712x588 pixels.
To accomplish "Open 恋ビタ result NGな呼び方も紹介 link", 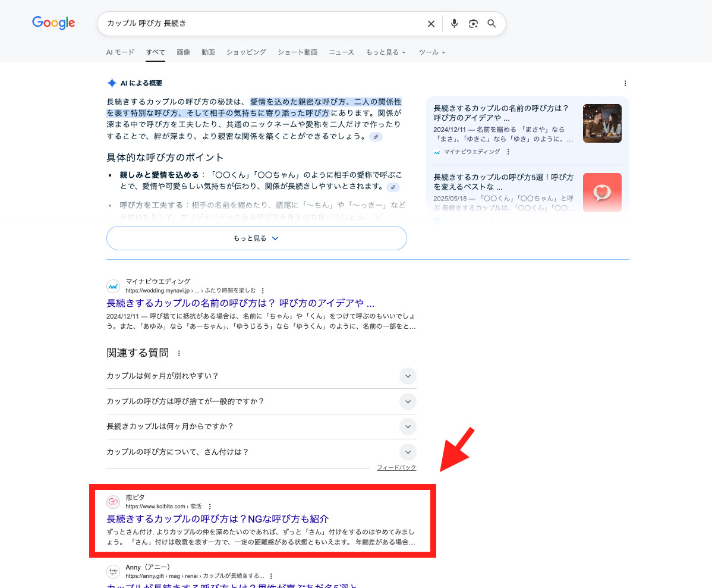I will point(218,519).
